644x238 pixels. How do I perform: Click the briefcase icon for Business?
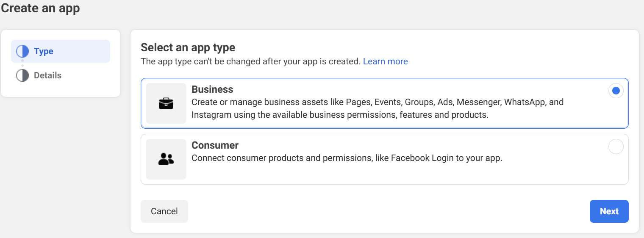tap(166, 103)
